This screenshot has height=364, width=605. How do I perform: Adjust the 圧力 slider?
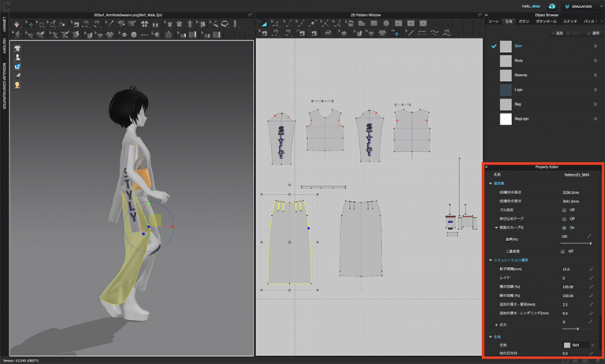pos(577,329)
